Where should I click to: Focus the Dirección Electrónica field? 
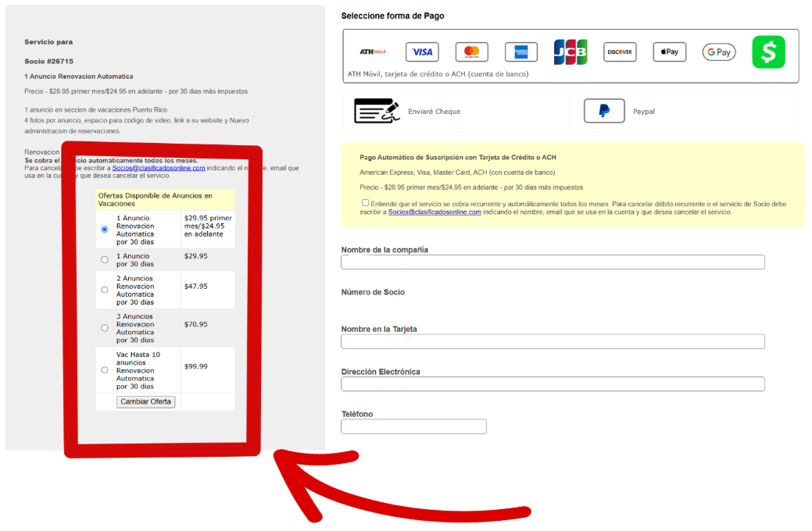pos(553,384)
